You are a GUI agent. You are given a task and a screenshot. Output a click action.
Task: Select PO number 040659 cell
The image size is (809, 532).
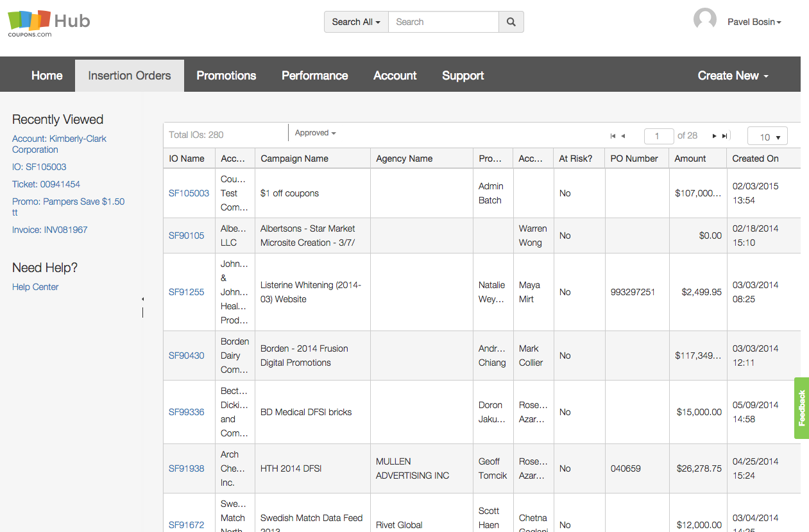[x=636, y=468]
